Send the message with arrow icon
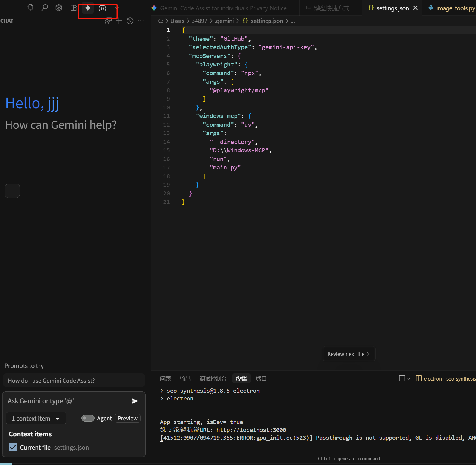Image resolution: width=476 pixels, height=465 pixels. pos(135,401)
